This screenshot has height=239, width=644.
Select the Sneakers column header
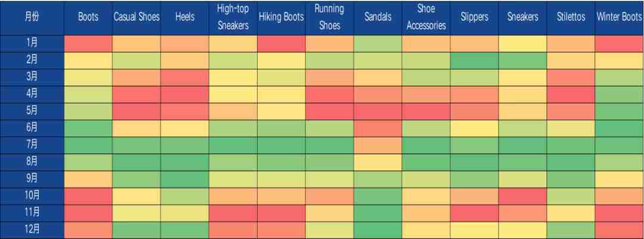(x=523, y=18)
